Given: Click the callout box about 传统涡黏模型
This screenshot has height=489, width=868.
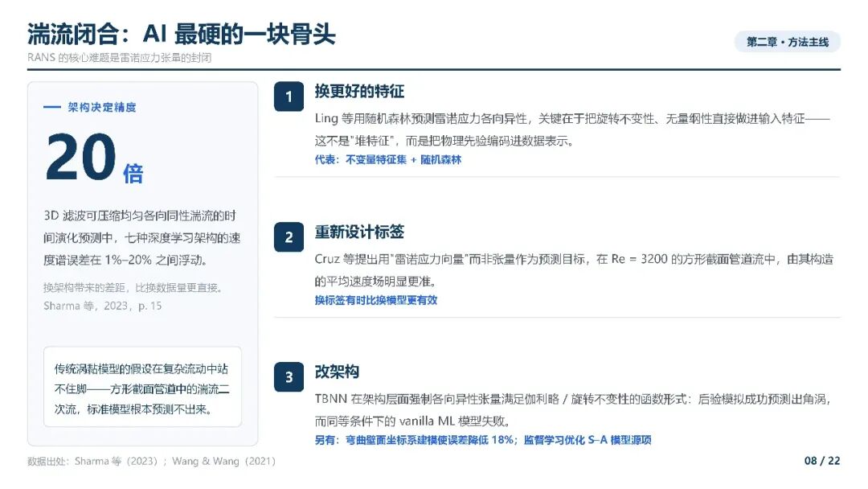Looking at the screenshot, I should click(142, 387).
